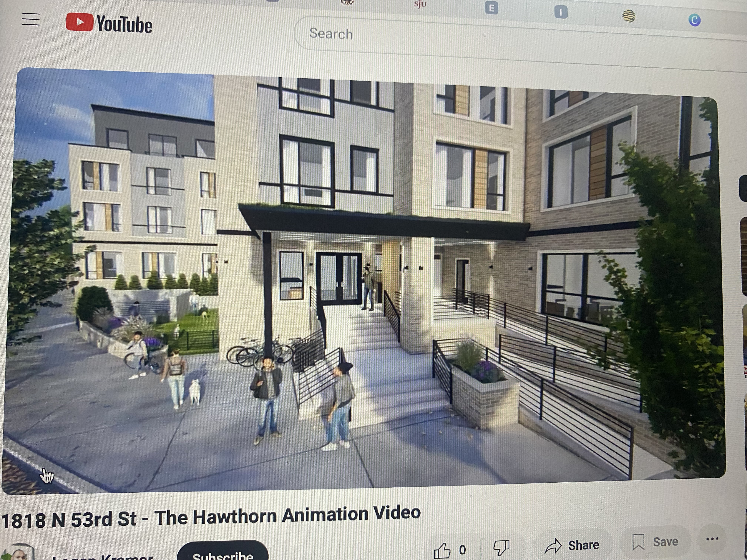Open the top suggested video thumbnail at right edge
The height and width of the screenshot is (560, 747).
pyautogui.click(x=743, y=188)
